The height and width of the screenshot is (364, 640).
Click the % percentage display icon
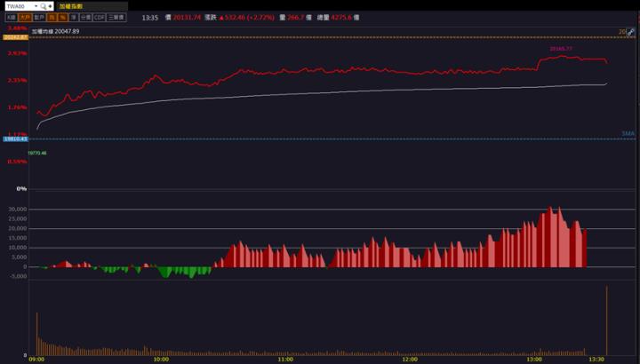click(x=62, y=17)
